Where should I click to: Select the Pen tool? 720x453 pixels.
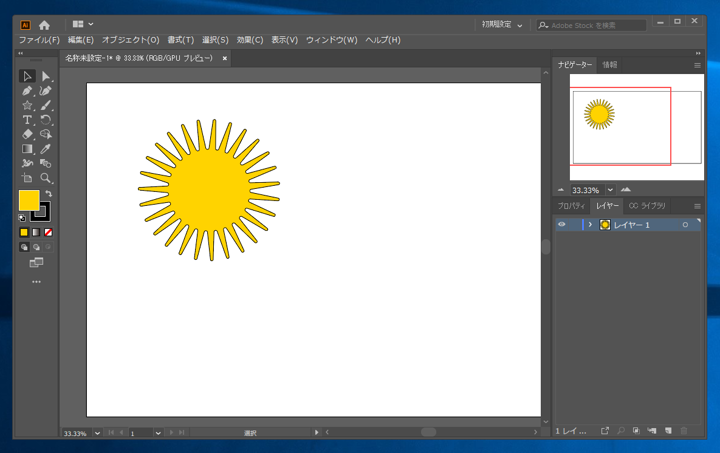(28, 91)
